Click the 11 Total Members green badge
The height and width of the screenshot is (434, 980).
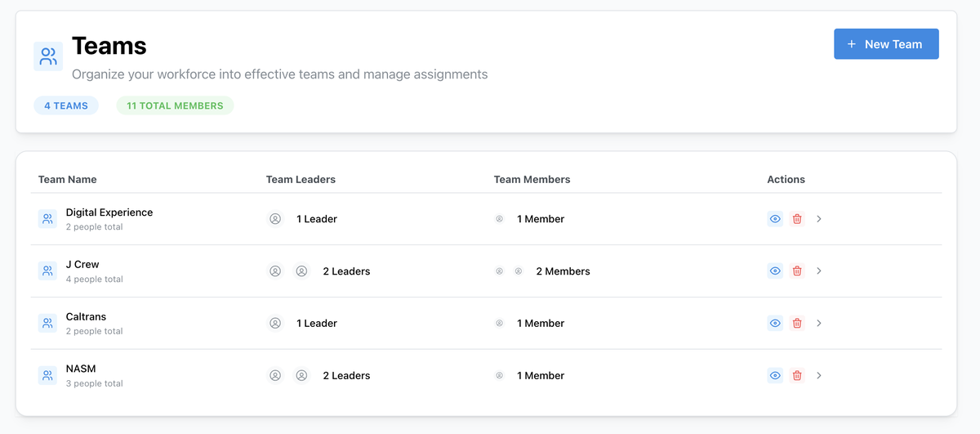pyautogui.click(x=175, y=105)
